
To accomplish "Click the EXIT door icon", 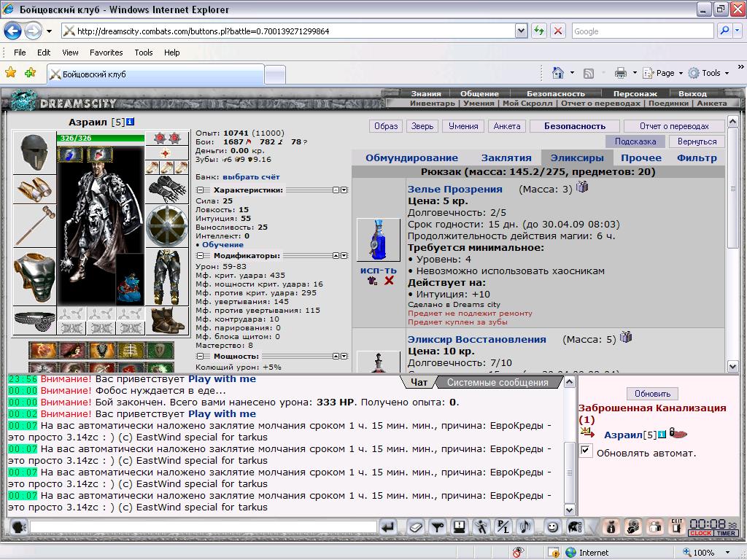I will click(x=677, y=526).
